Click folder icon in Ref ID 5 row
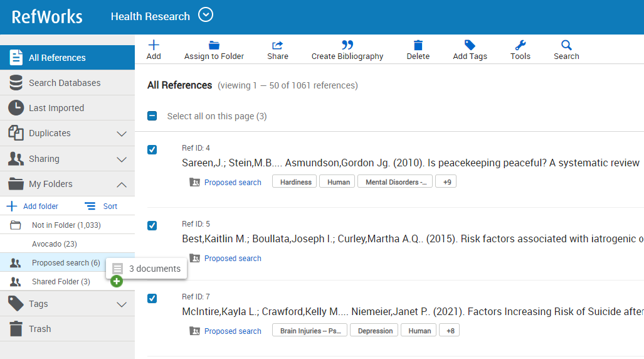 coord(194,258)
